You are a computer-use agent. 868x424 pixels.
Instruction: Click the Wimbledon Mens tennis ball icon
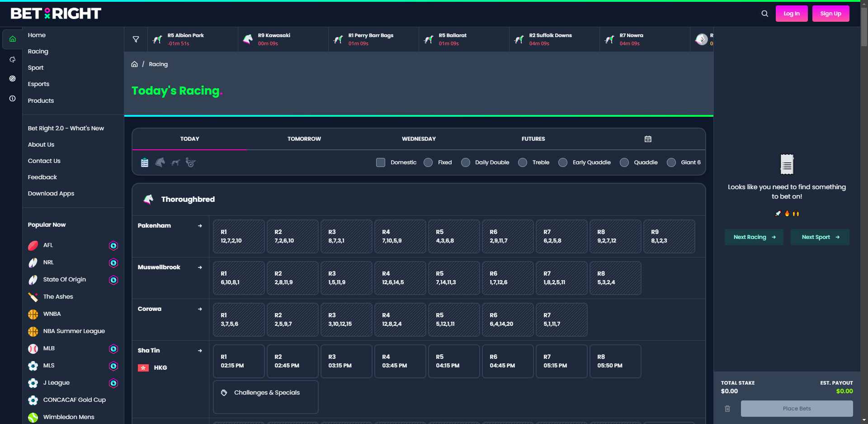pyautogui.click(x=33, y=417)
